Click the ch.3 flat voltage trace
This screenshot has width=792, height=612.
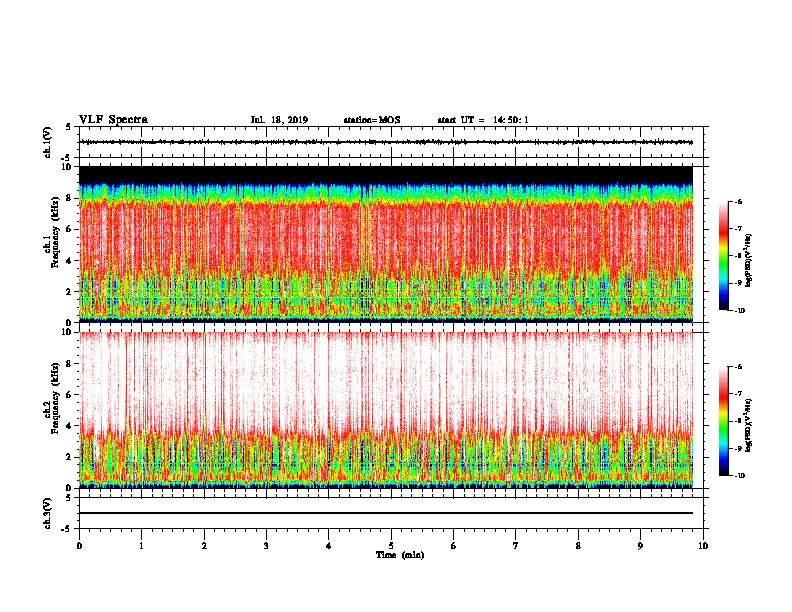[386, 513]
